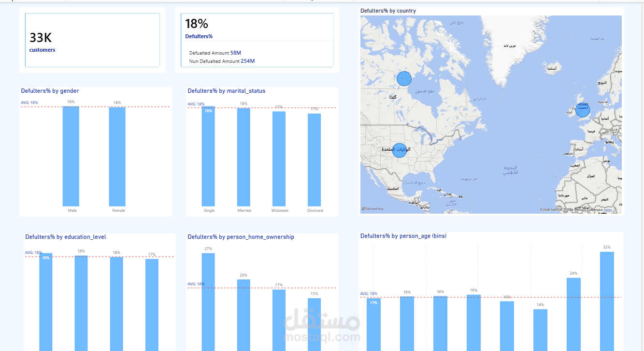The width and height of the screenshot is (644, 351).
Task: Select the 19% bar in person_age chart
Action: click(x=473, y=322)
